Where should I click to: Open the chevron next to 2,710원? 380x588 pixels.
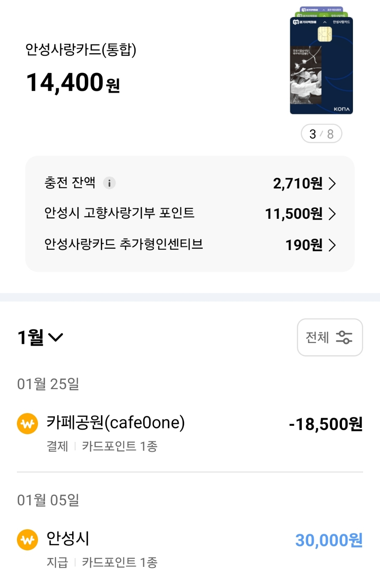click(332, 183)
